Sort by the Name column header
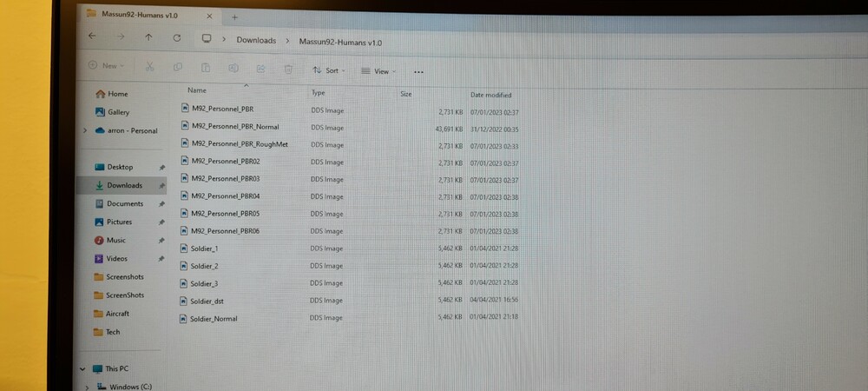 197,90
